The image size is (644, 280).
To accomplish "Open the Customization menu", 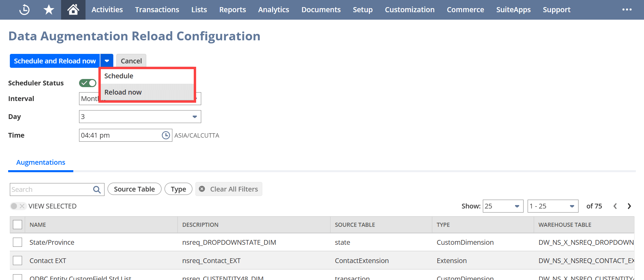I will pyautogui.click(x=410, y=10).
